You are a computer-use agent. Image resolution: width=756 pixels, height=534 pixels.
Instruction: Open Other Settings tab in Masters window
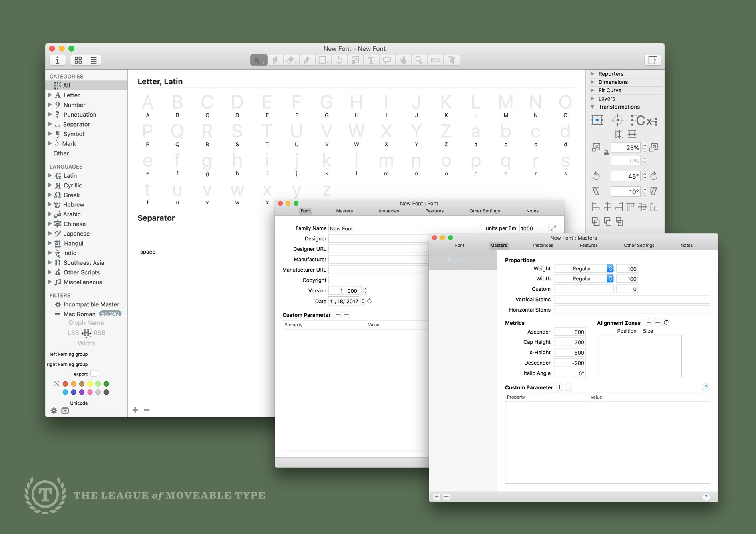[x=639, y=245]
